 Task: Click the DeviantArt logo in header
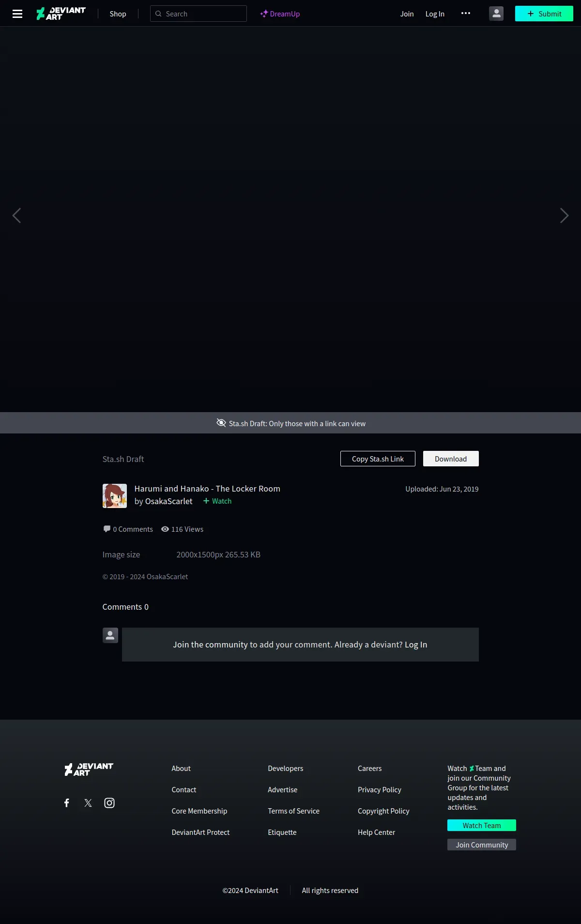(x=61, y=14)
